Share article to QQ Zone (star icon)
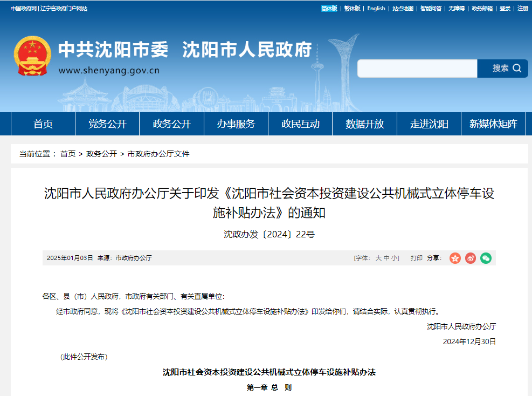 (x=455, y=258)
